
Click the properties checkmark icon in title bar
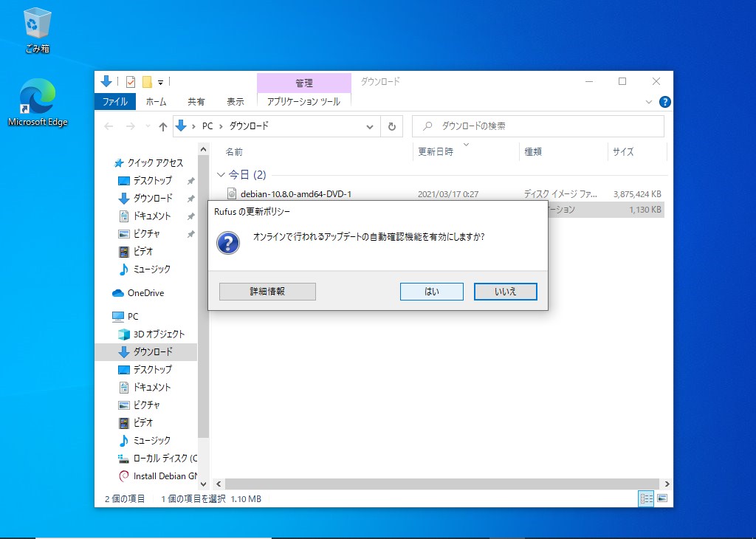coord(131,81)
